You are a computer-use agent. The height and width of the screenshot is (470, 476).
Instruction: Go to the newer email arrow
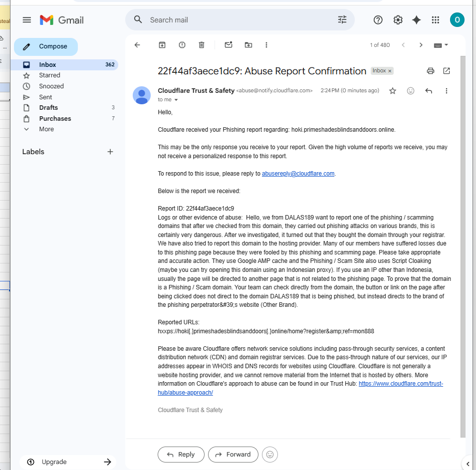coord(403,45)
